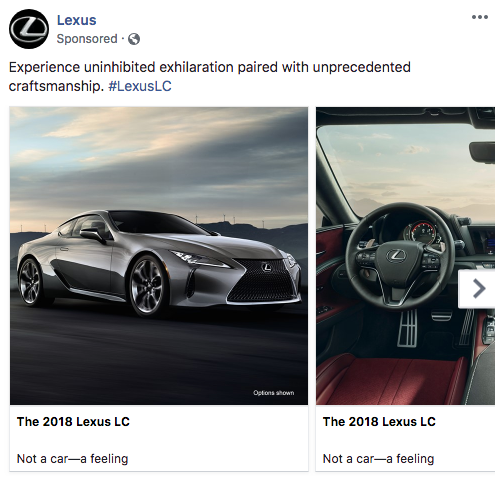Click second card's Not a car—a feeling text

pyautogui.click(x=378, y=459)
